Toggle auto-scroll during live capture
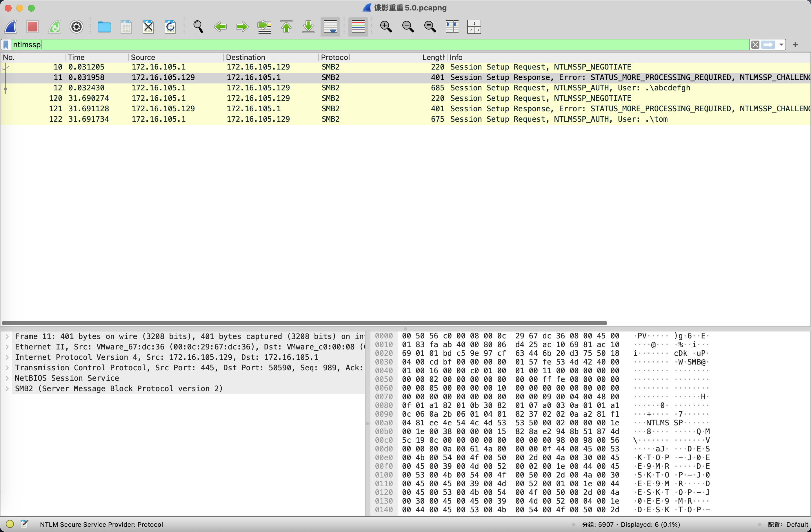This screenshot has height=532, width=811. pyautogui.click(x=330, y=27)
